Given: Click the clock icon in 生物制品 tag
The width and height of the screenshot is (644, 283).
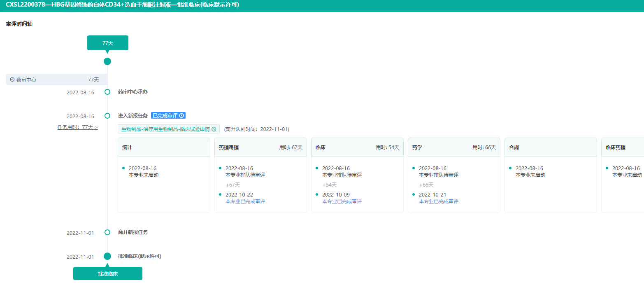Looking at the screenshot, I should pyautogui.click(x=214, y=129).
